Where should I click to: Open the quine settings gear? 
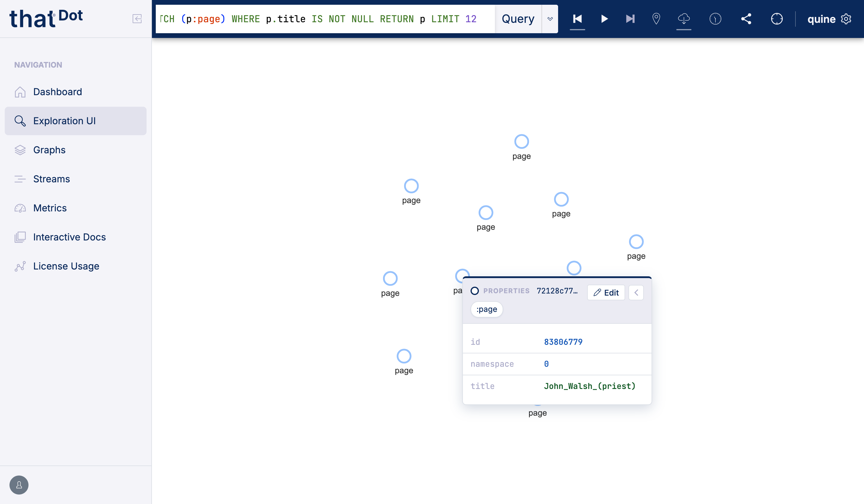point(846,19)
